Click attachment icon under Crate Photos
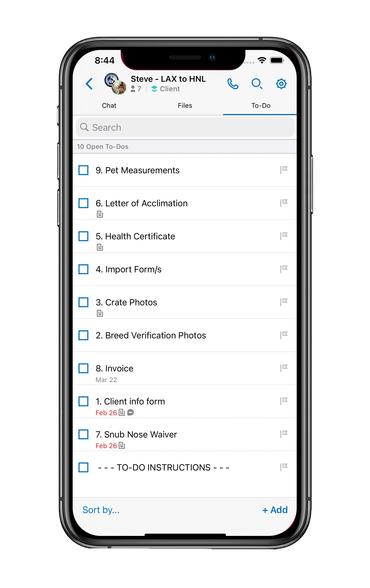Image resolution: width=370 pixels, height=588 pixels. [x=100, y=313]
